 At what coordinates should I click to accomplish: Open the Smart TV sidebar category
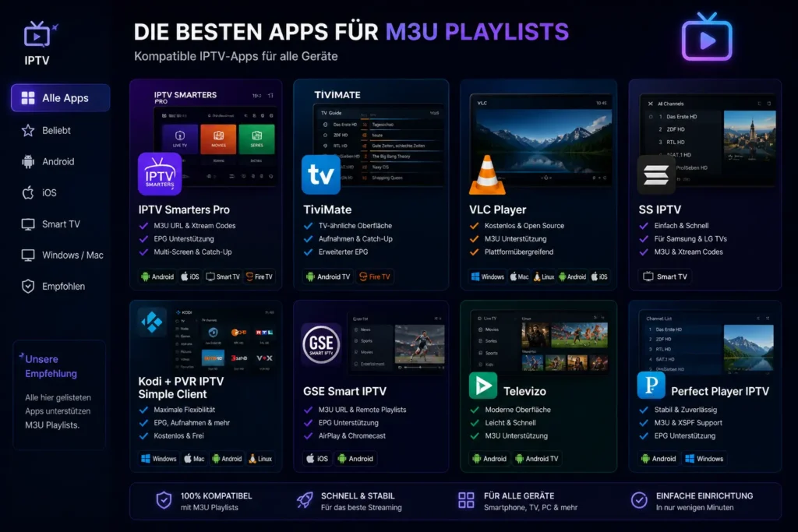point(51,224)
